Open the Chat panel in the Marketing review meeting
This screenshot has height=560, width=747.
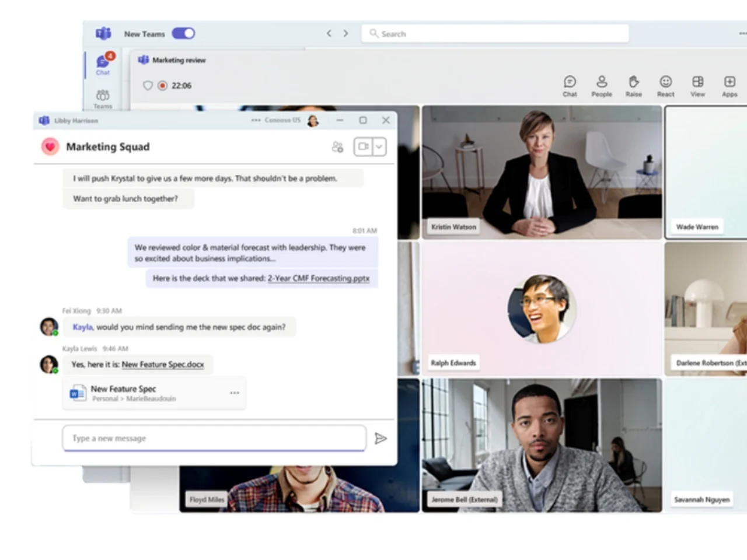[x=569, y=86]
